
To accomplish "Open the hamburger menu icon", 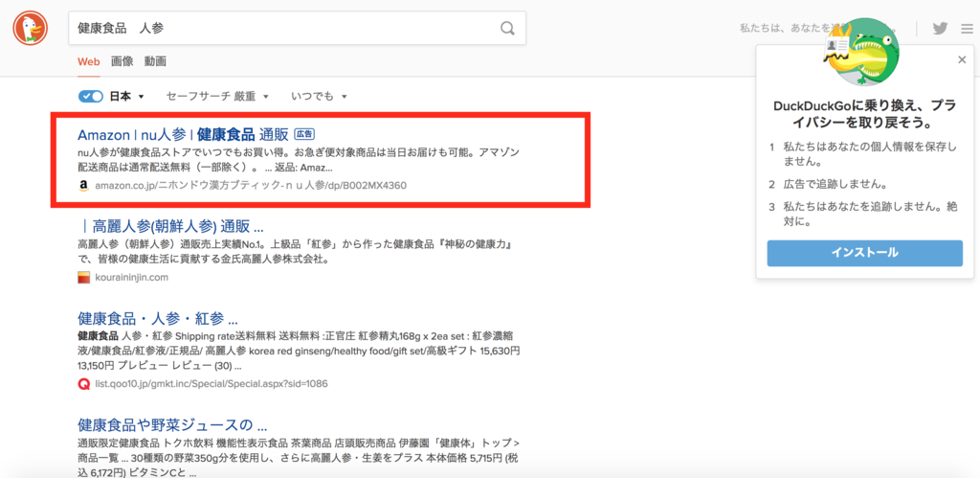I will [x=967, y=29].
